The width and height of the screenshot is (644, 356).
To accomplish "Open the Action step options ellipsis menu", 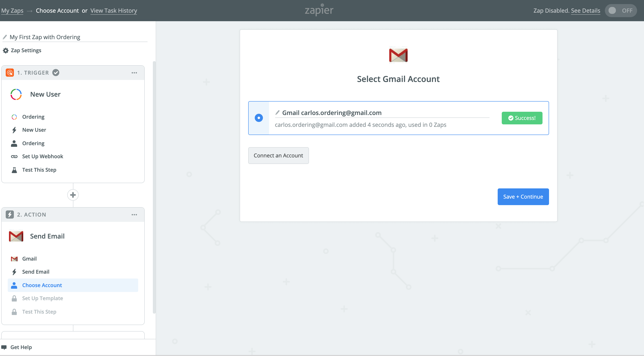I will (x=134, y=215).
